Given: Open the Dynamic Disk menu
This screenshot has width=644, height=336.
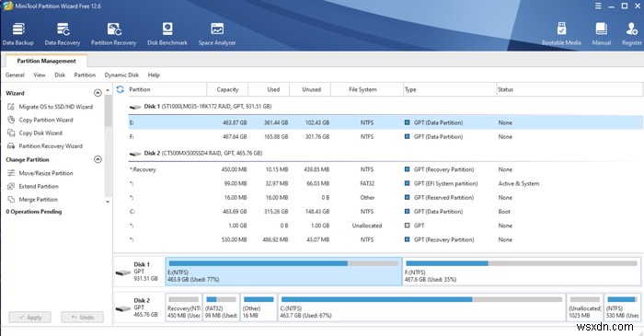Looking at the screenshot, I should tap(121, 75).
